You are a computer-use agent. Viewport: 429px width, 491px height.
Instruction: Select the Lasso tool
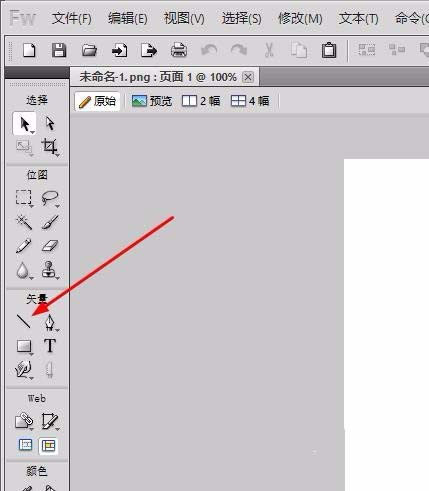tap(50, 198)
